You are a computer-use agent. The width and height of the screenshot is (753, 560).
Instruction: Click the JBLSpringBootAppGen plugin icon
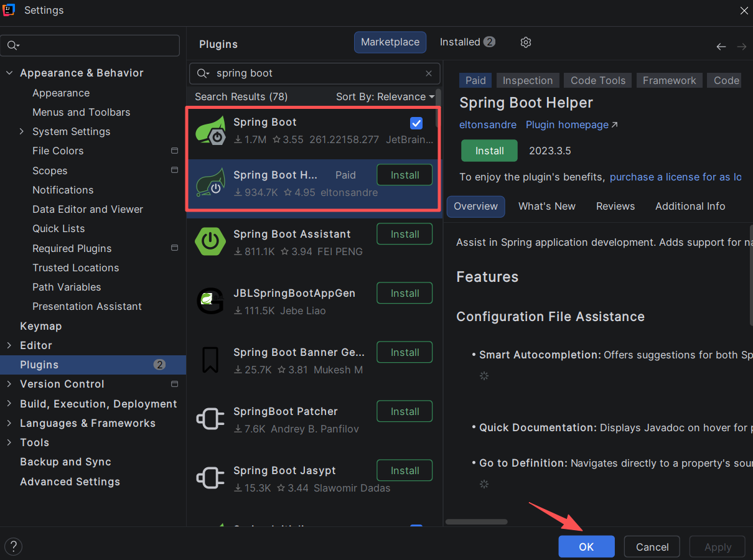pyautogui.click(x=211, y=301)
